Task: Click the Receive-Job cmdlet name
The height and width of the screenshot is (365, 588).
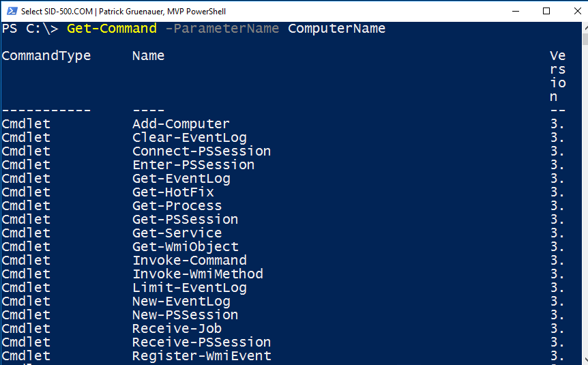Action: pos(177,329)
